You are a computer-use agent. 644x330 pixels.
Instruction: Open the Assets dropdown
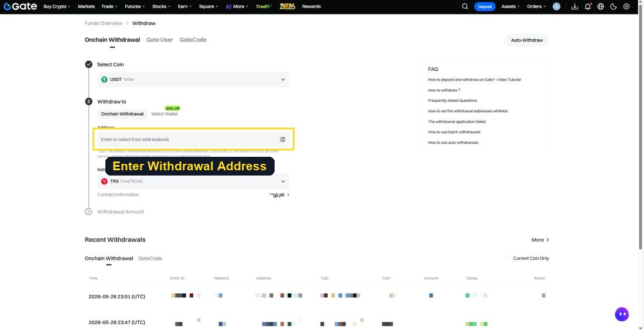(511, 6)
